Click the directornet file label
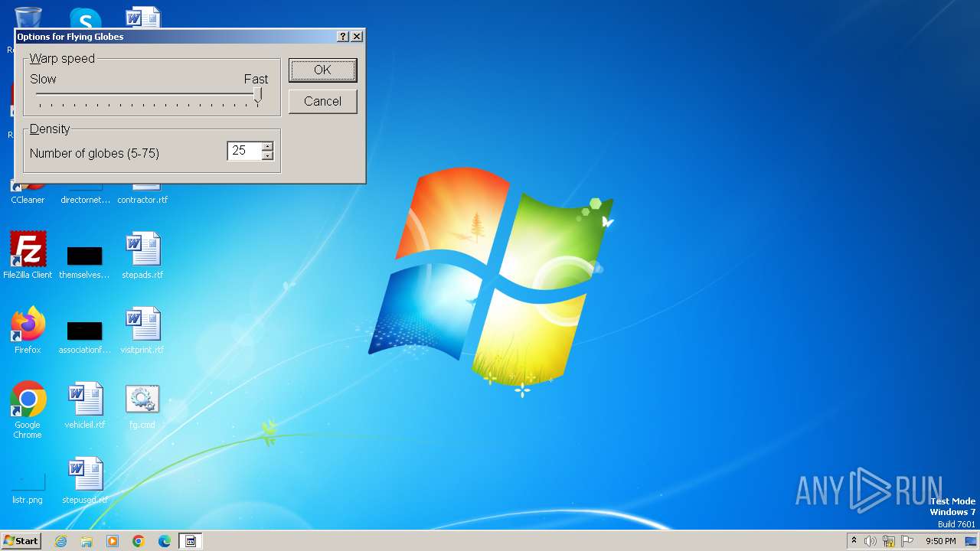The image size is (980, 551). (x=85, y=200)
